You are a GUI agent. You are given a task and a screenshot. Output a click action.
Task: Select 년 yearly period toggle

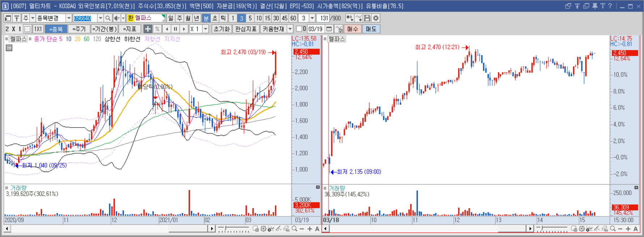[x=196, y=18]
